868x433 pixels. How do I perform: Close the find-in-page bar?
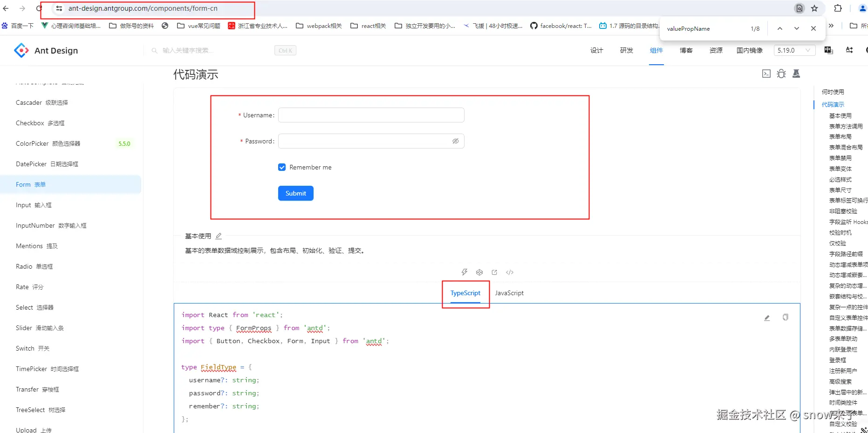(813, 28)
